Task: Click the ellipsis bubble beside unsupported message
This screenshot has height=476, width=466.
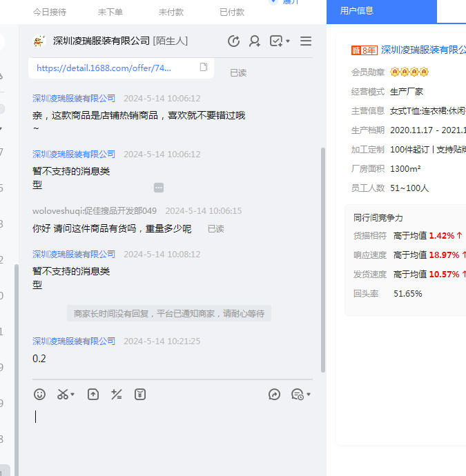Action: [159, 188]
